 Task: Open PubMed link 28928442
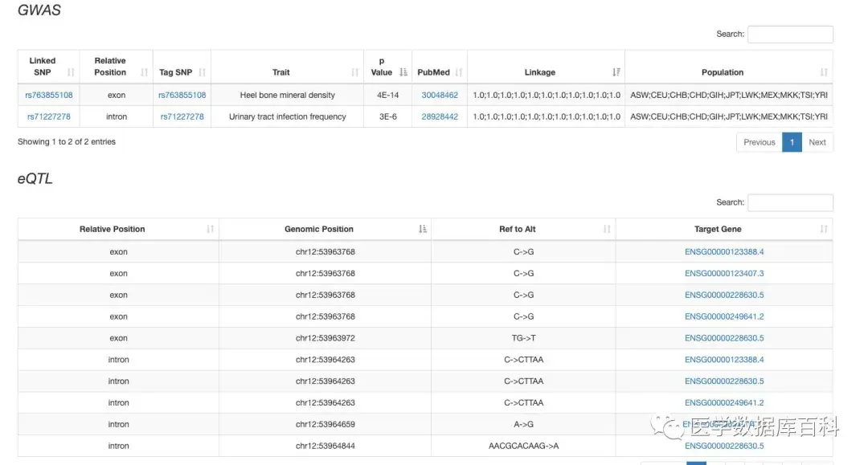[440, 116]
